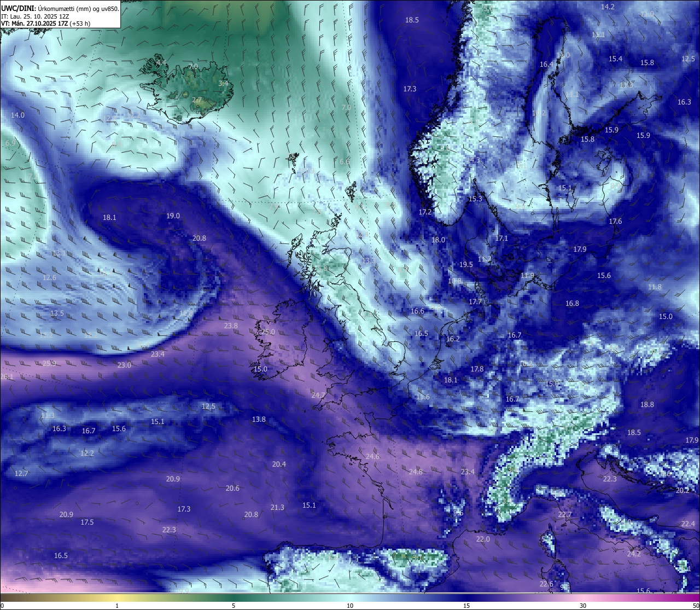Click the map value 22.6
Image resolution: width=700 pixels, height=610 pixels.
tap(546, 584)
